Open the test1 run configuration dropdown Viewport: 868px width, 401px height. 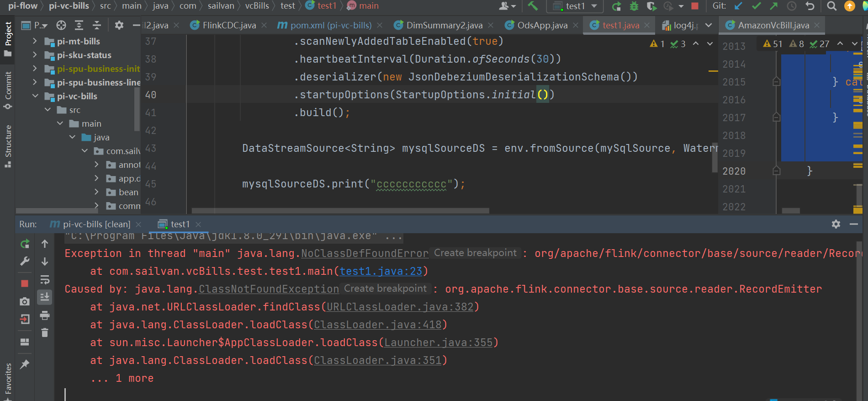tap(576, 6)
